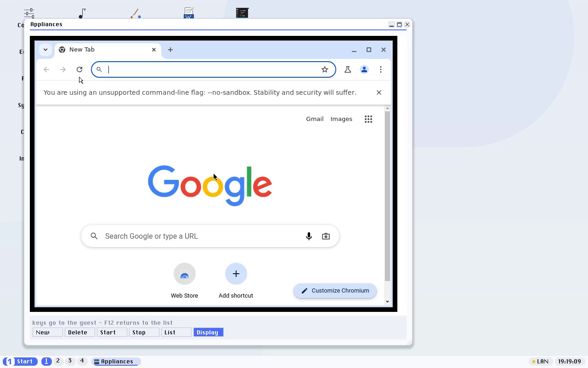Click the Google logo

point(210,185)
